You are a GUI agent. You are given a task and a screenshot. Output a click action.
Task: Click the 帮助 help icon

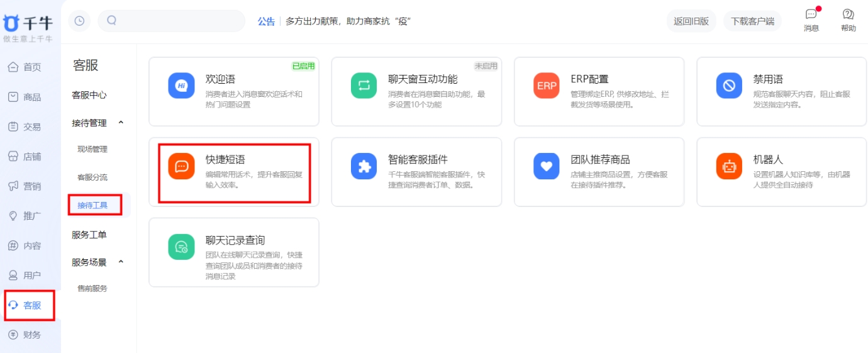pos(848,15)
